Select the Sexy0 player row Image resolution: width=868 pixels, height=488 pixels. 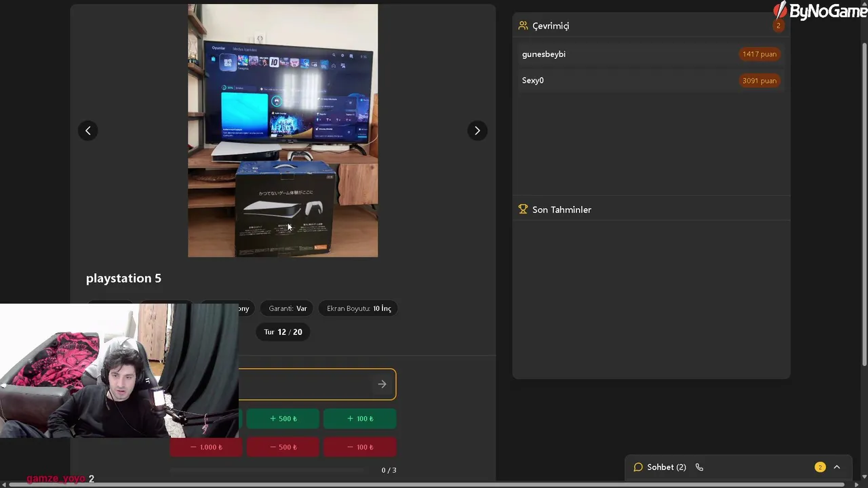click(x=651, y=81)
